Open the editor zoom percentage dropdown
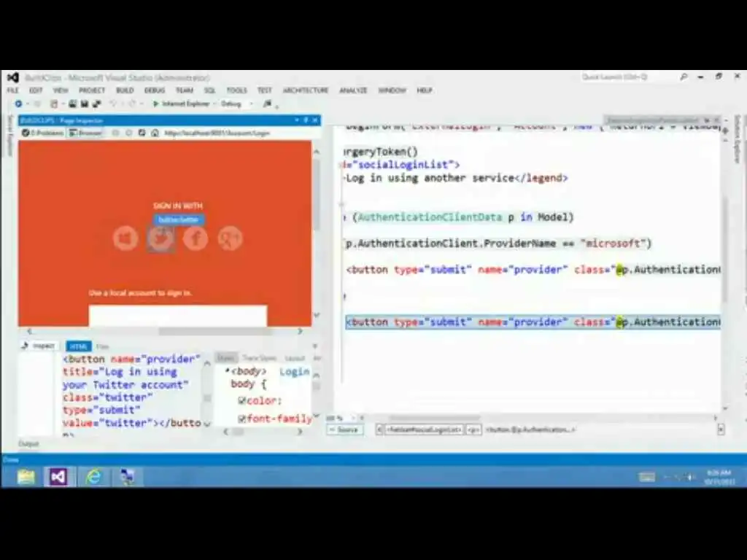 click(x=354, y=418)
